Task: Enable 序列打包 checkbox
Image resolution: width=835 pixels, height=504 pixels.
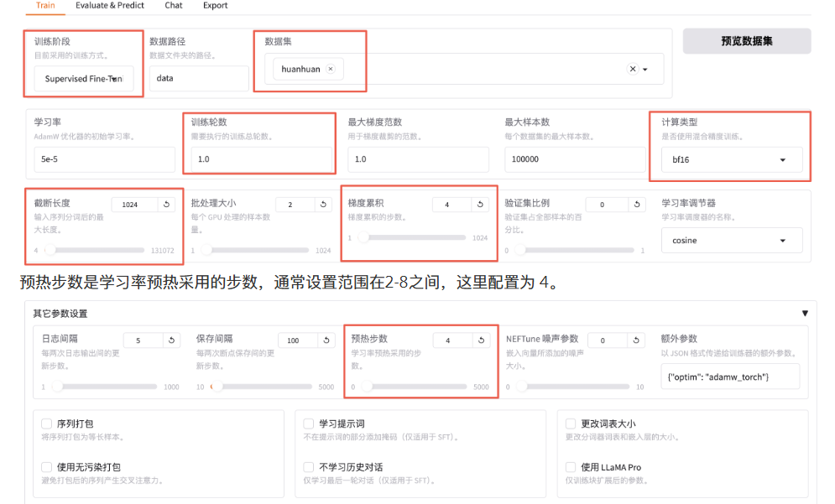Action: click(x=46, y=423)
